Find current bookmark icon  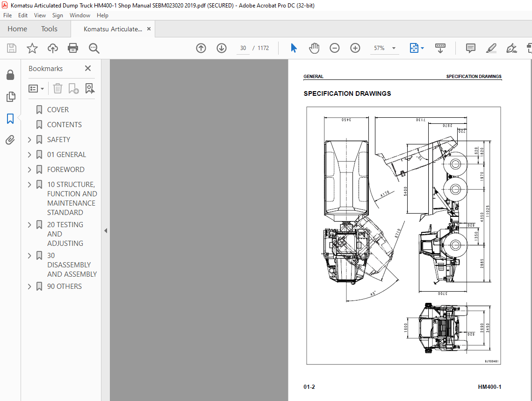90,88
